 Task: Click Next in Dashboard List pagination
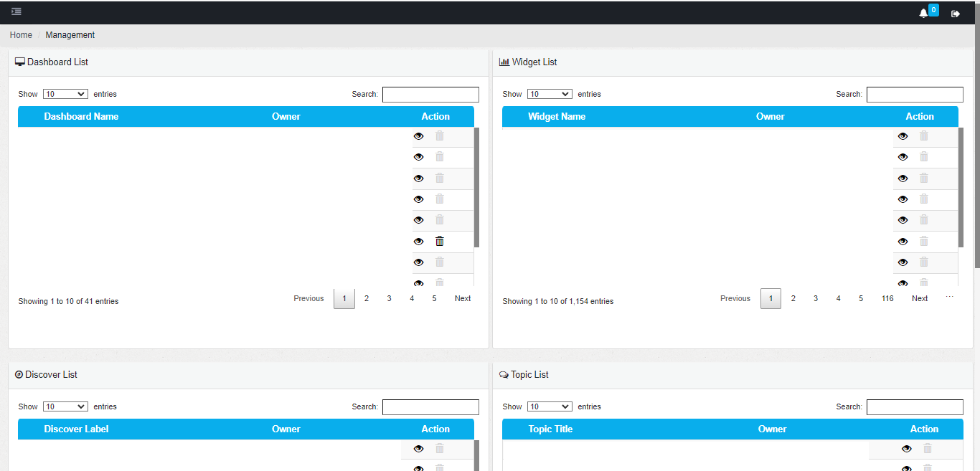(x=463, y=298)
